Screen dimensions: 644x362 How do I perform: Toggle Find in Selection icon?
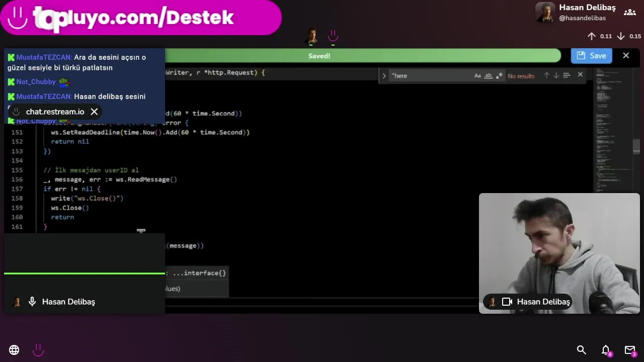click(567, 75)
